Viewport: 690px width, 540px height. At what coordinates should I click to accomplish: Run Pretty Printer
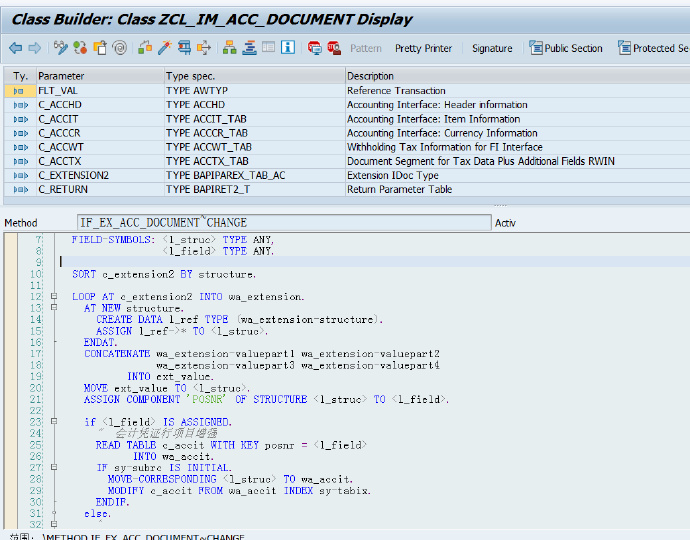(x=423, y=48)
